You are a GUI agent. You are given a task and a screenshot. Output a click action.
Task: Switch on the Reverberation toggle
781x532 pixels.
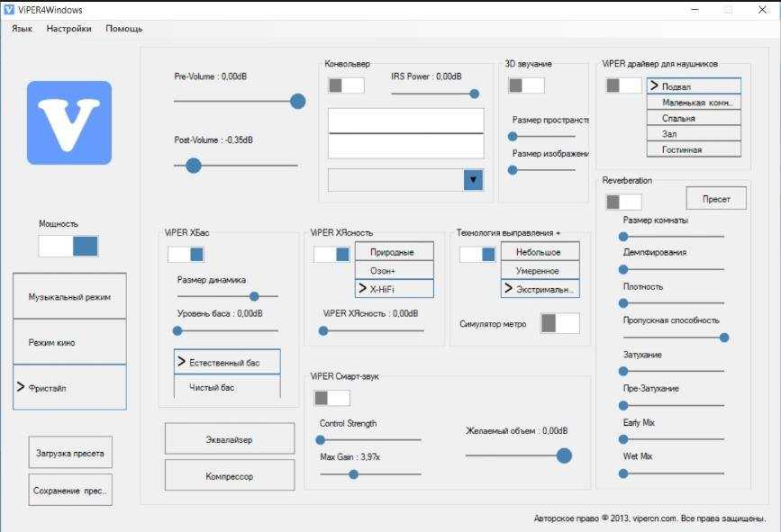coord(623,202)
